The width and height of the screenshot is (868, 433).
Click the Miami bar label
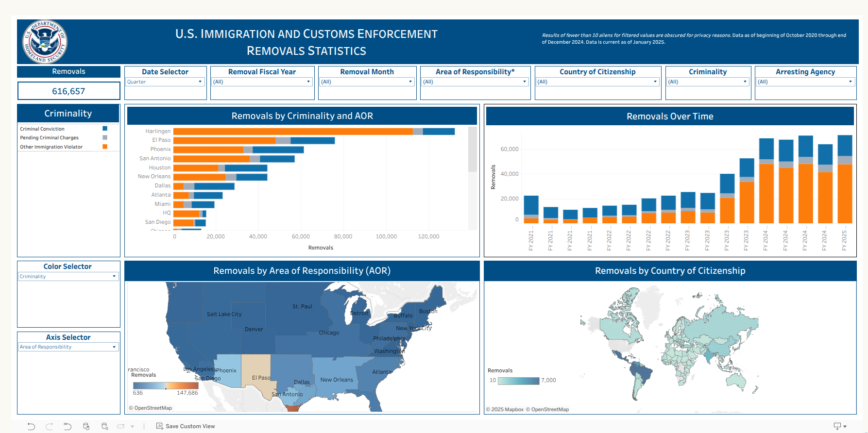coord(163,204)
